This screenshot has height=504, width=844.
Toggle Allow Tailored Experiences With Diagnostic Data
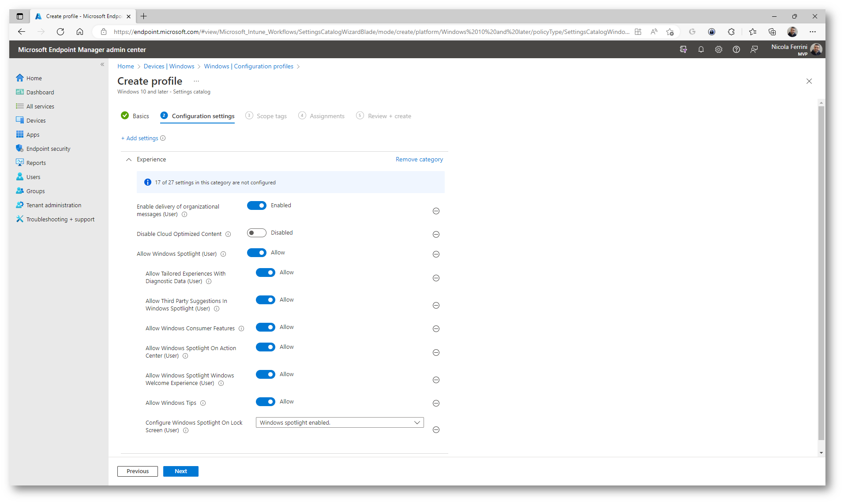[x=266, y=273]
